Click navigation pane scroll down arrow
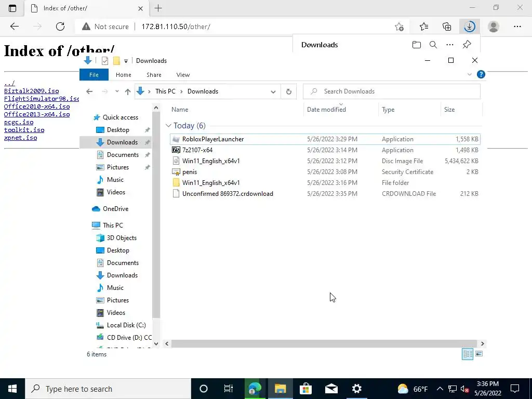The width and height of the screenshot is (532, 399). pyautogui.click(x=156, y=343)
